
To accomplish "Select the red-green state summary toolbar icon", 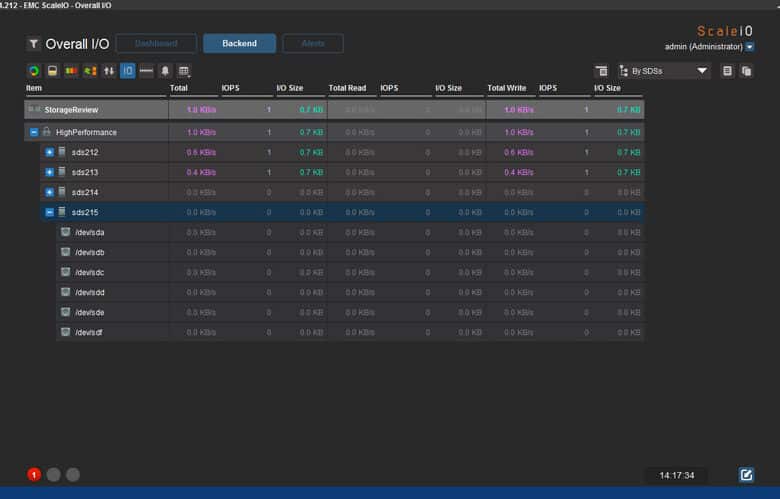I will pos(71,71).
